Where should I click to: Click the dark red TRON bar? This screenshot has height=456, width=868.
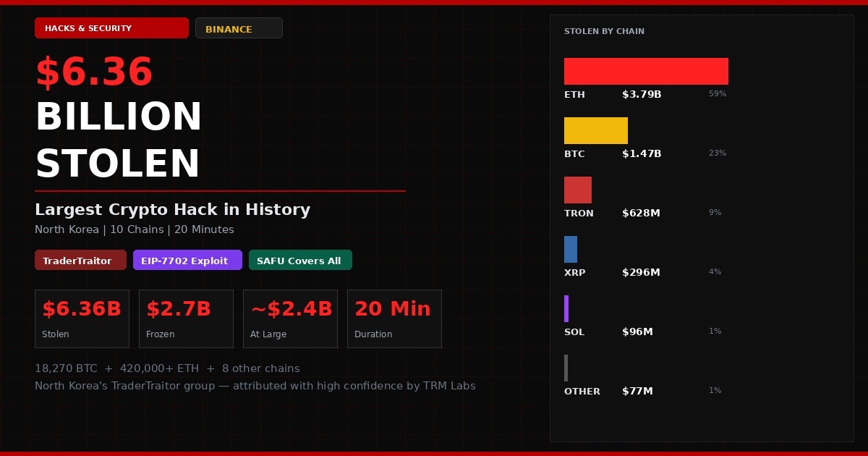click(578, 190)
